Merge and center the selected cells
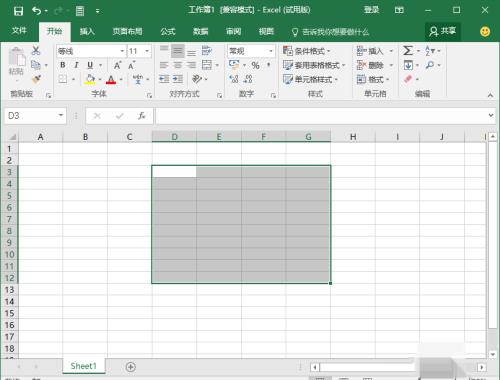This screenshot has width=500, height=380. click(207, 65)
